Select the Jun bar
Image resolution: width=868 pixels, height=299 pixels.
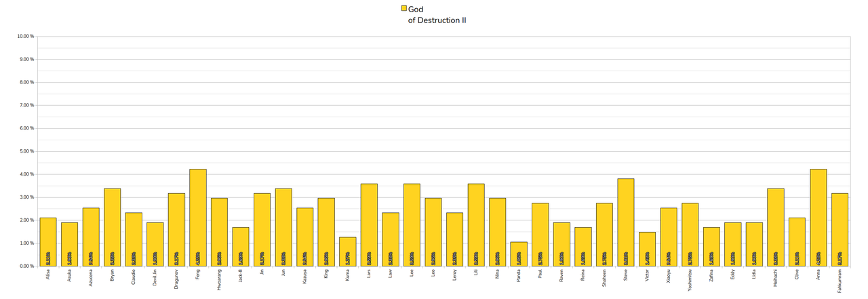pos(283,227)
